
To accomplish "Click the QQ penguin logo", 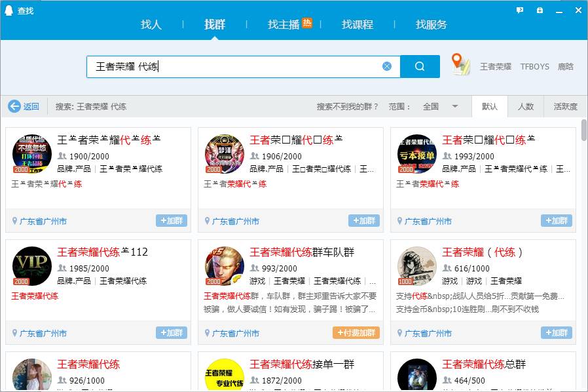I will tap(9, 10).
